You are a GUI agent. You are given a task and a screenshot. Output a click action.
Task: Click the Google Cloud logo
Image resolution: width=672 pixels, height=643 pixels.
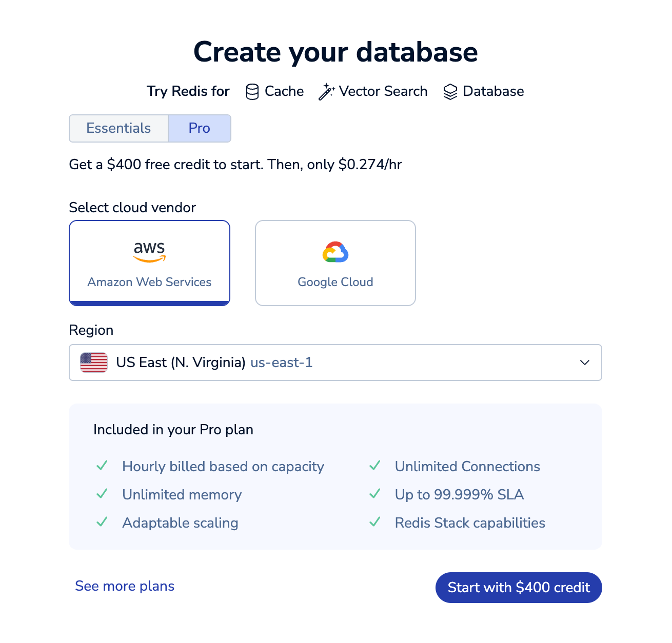tap(335, 252)
